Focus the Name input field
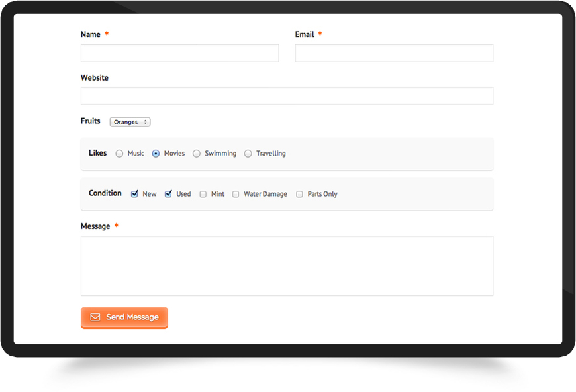This screenshot has height=392, width=576. click(x=179, y=53)
